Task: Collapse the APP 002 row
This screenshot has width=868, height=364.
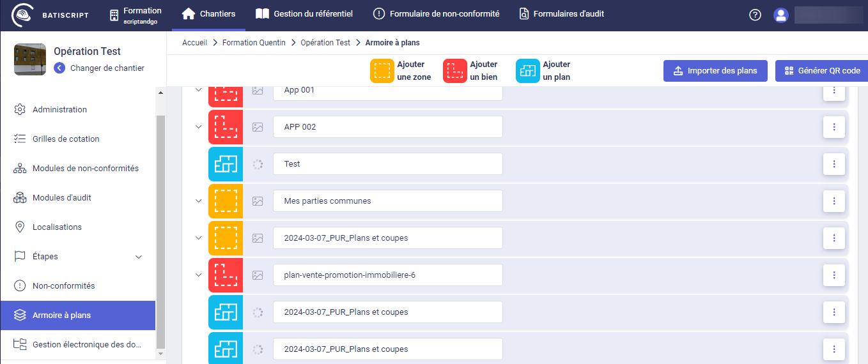Action: pyautogui.click(x=198, y=126)
